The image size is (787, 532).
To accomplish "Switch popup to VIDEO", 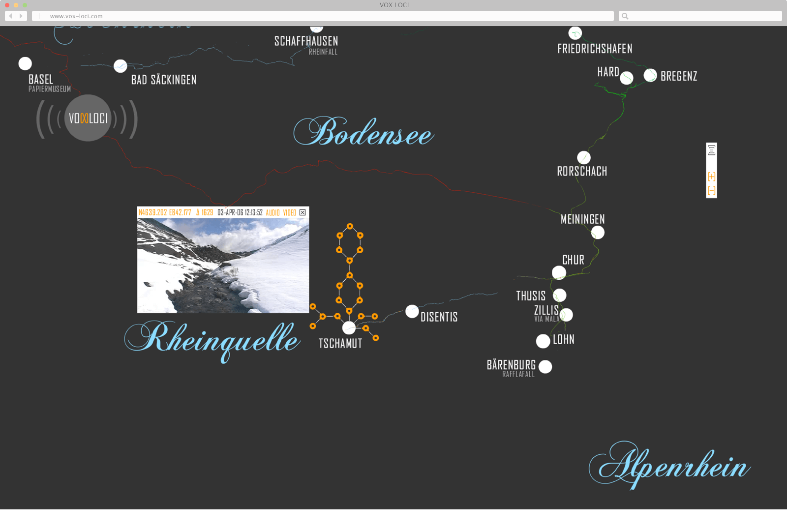I will (x=290, y=212).
